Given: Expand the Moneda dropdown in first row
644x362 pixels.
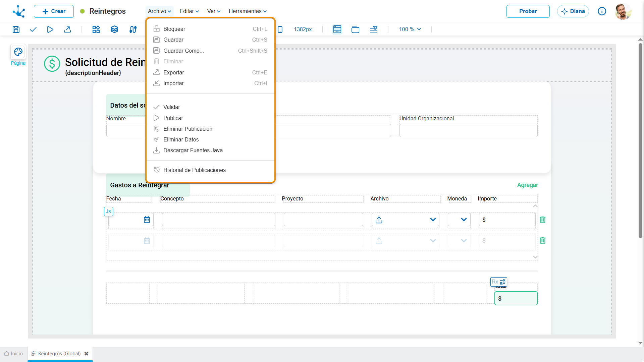Looking at the screenshot, I should (x=464, y=220).
